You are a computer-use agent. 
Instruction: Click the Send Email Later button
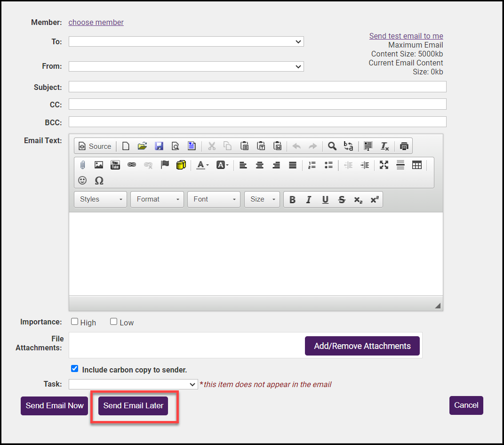[x=133, y=405]
